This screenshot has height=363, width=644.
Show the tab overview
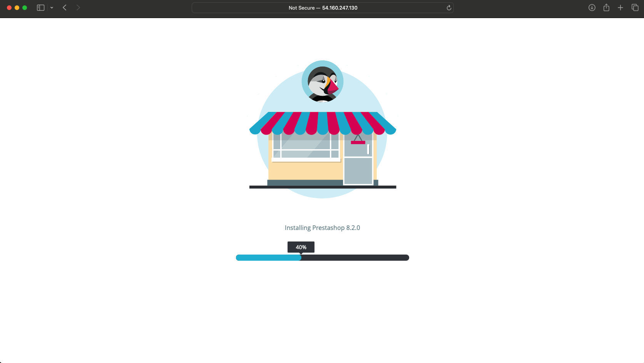635,8
